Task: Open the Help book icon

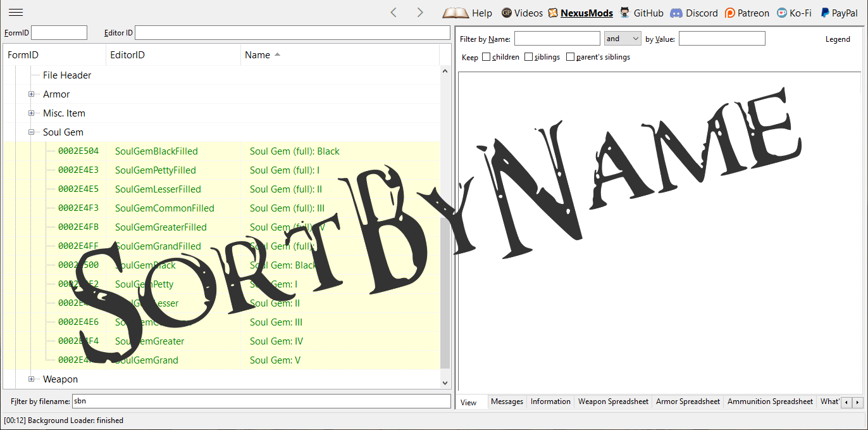Action: pos(456,13)
